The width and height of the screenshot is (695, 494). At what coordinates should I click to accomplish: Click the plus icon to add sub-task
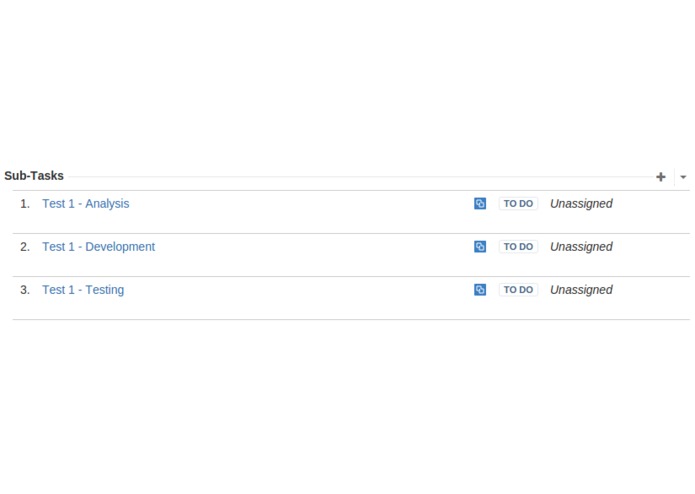[660, 177]
